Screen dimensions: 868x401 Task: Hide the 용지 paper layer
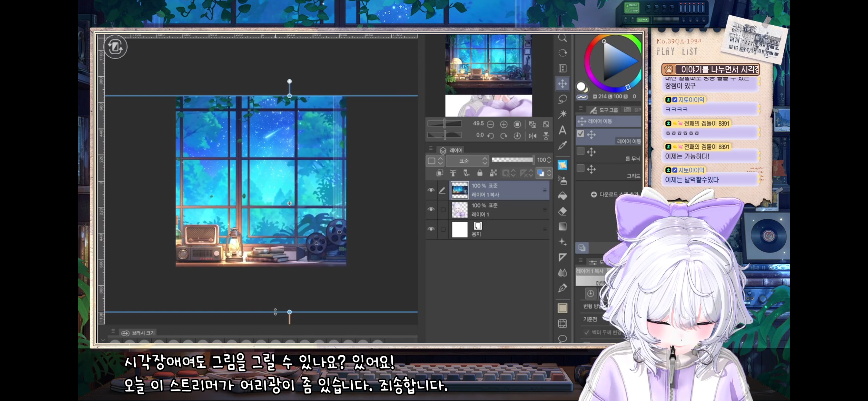431,229
